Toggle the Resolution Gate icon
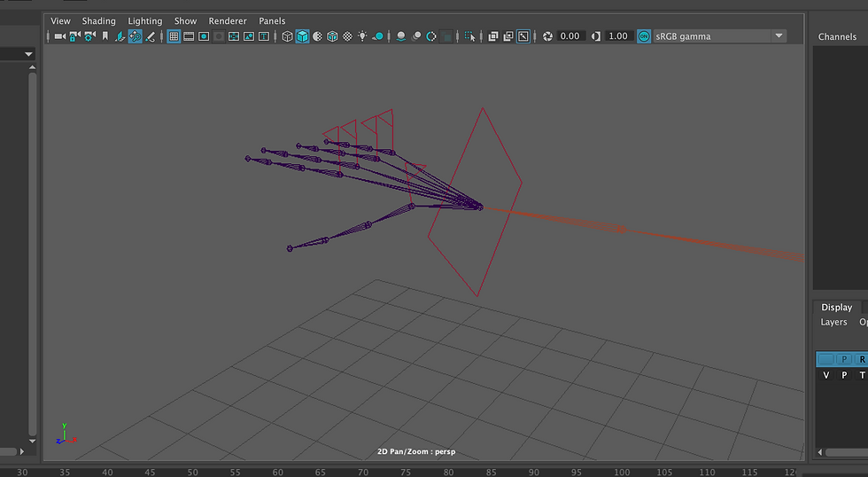This screenshot has width=868, height=477. pyautogui.click(x=204, y=36)
